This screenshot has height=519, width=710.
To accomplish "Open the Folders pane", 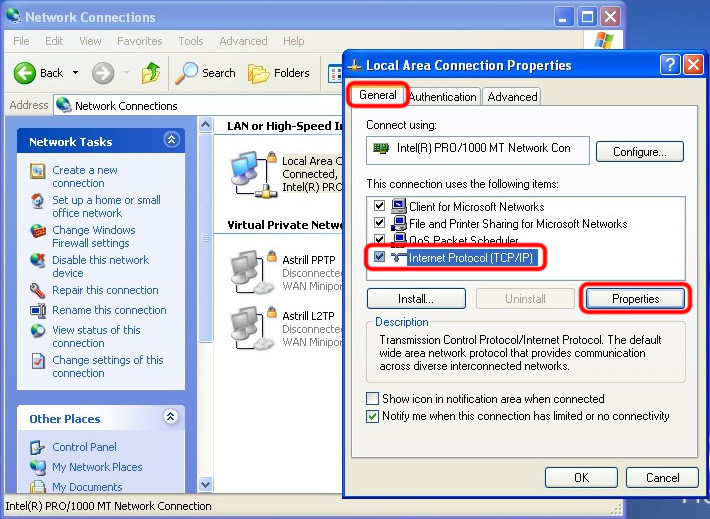I will pos(279,73).
